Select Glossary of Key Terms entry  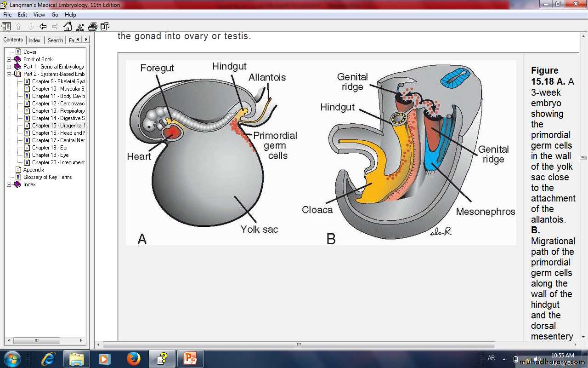[x=47, y=177]
